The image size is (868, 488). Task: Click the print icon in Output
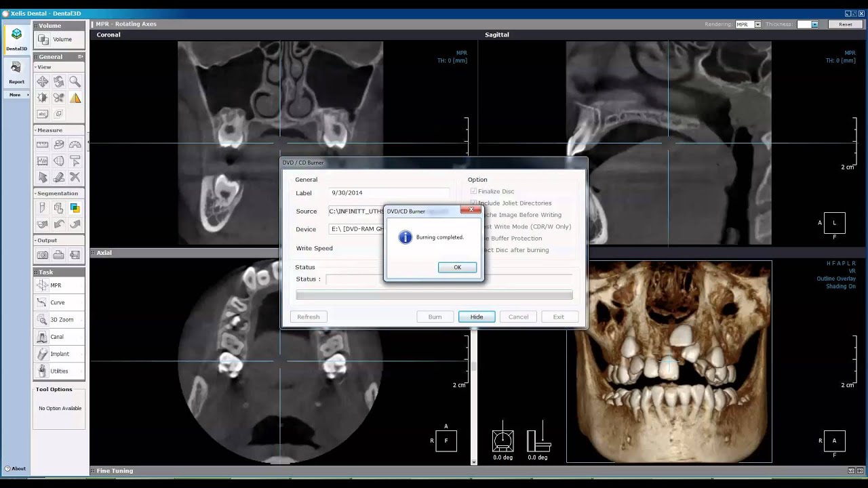tap(59, 255)
